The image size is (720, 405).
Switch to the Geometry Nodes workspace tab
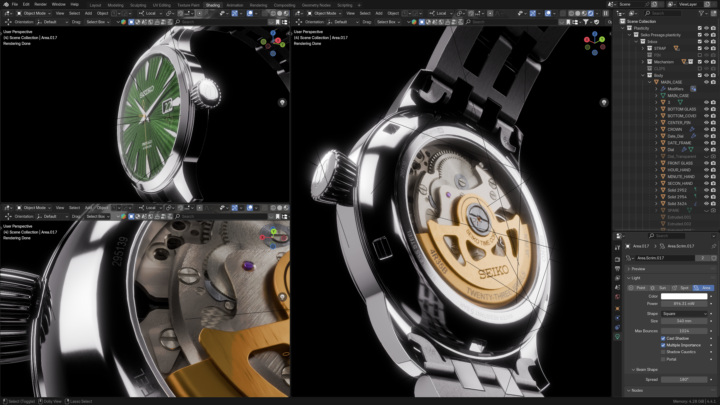[316, 5]
